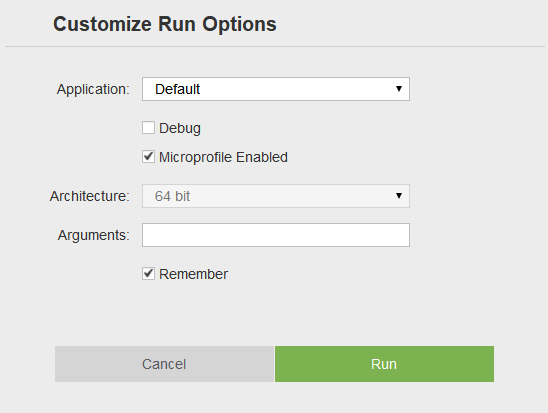Viewport: 548px width, 413px height.
Task: Click the gray Cancel button
Action: point(164,364)
